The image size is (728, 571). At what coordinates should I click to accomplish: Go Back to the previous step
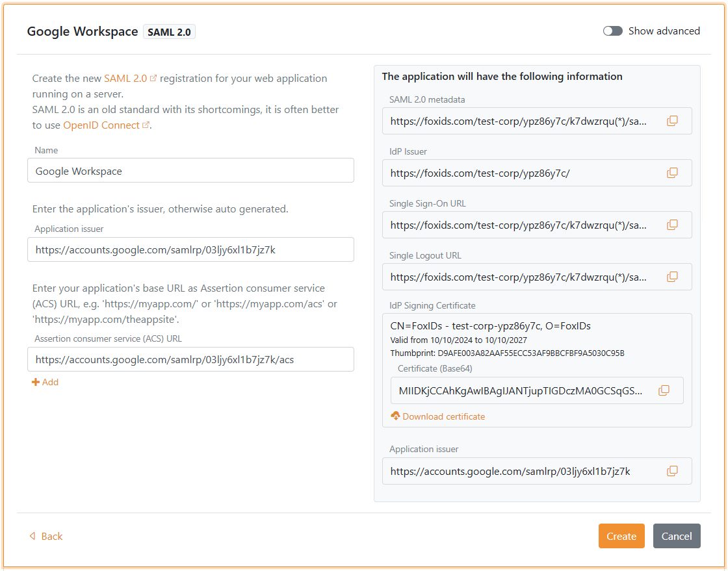[x=46, y=536]
